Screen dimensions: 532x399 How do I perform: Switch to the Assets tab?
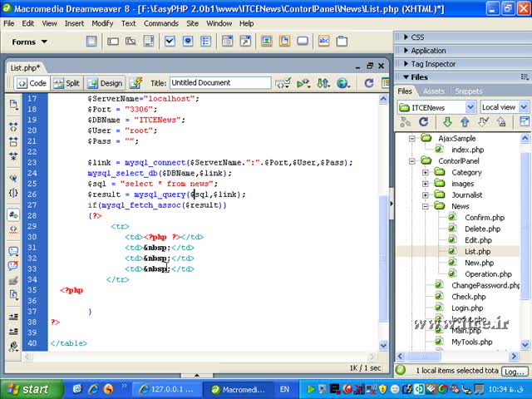click(x=433, y=91)
